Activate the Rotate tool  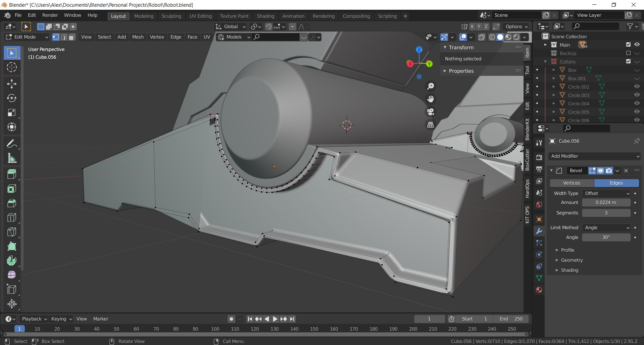[12, 98]
